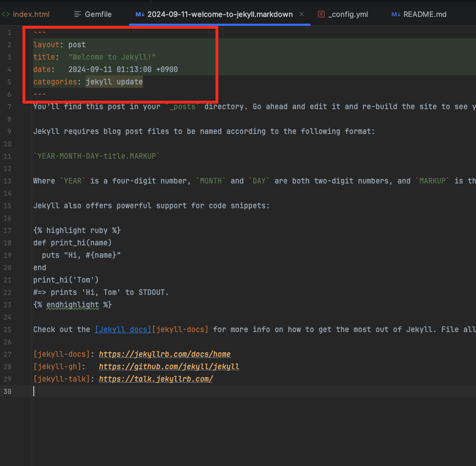
Task: Click the title value "Welcome to Jekyll!"
Action: (112, 57)
